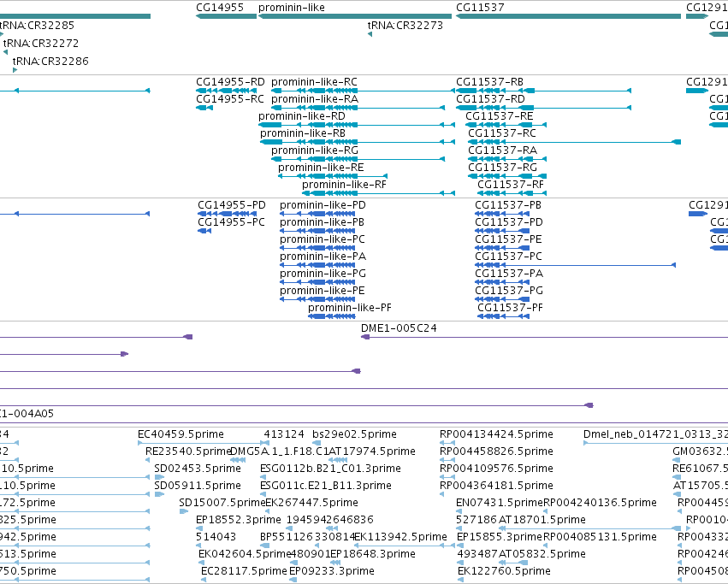Select EST EK122760.5prime
The width and height of the screenshot is (728, 584).
tap(504, 571)
